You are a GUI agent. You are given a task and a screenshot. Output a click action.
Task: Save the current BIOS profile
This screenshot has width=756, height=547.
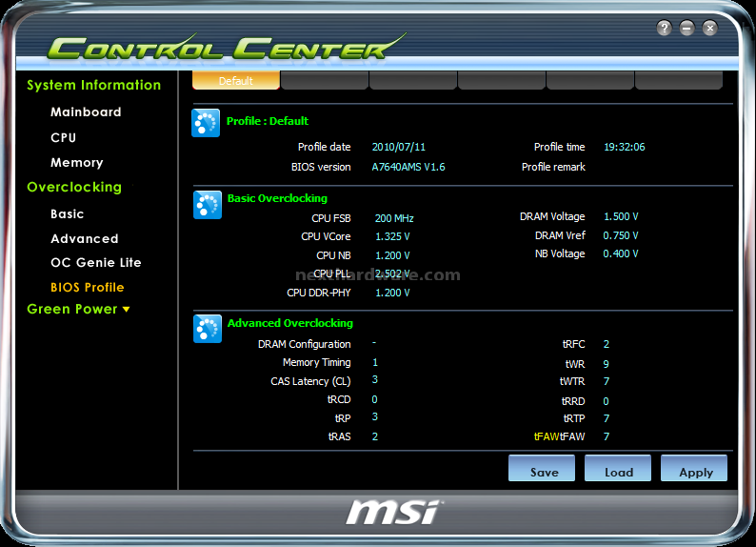[542, 468]
